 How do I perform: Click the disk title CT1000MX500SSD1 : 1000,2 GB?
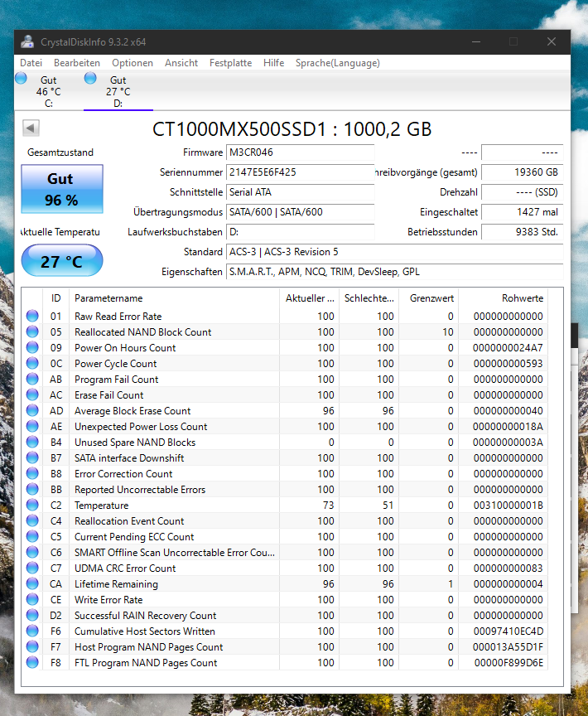(292, 129)
